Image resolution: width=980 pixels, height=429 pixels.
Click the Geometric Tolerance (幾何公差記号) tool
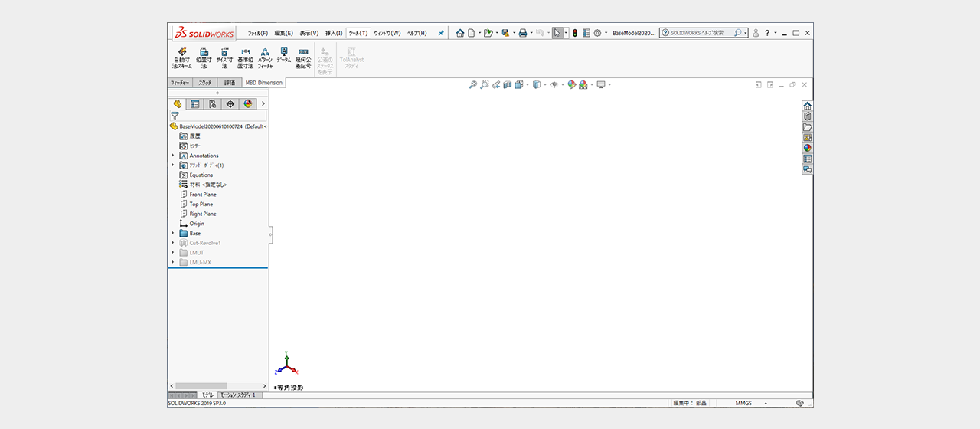click(303, 59)
